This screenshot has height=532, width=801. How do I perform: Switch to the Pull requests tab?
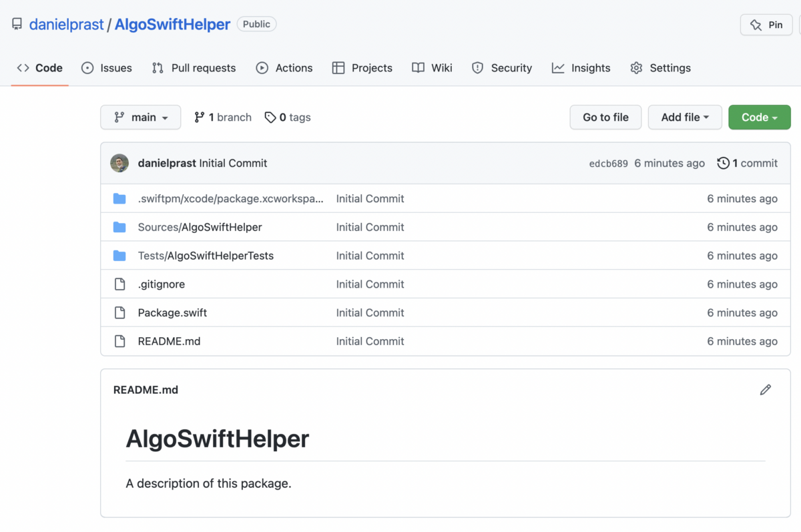click(194, 68)
